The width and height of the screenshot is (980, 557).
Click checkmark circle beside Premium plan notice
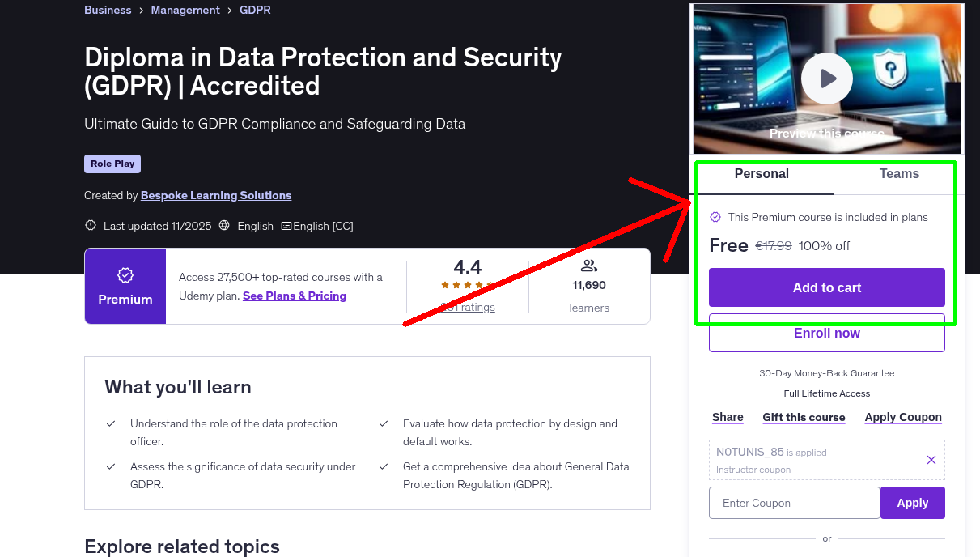[715, 217]
